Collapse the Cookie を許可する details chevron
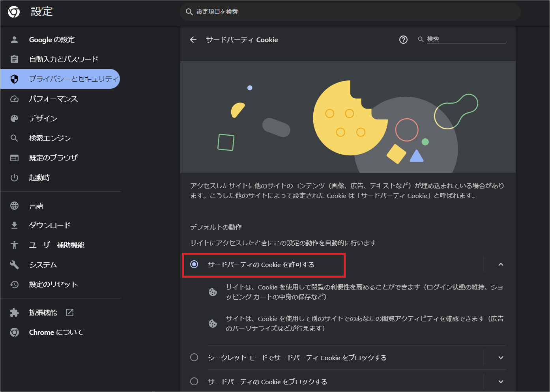Screen dimensions: 550x392 tap(501, 264)
